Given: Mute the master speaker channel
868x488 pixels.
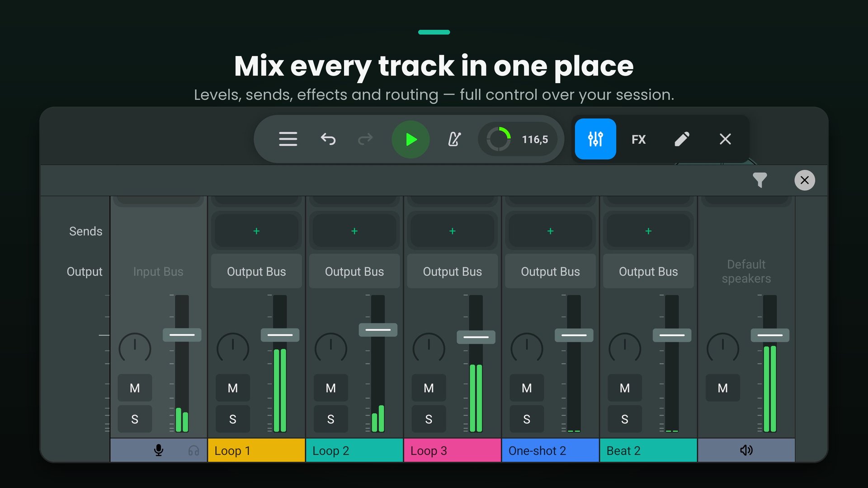Looking at the screenshot, I should point(723,388).
